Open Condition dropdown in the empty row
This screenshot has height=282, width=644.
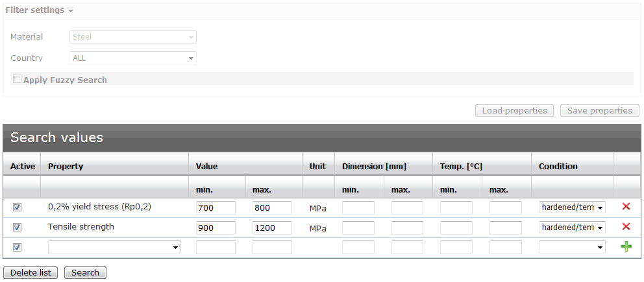(x=572, y=247)
